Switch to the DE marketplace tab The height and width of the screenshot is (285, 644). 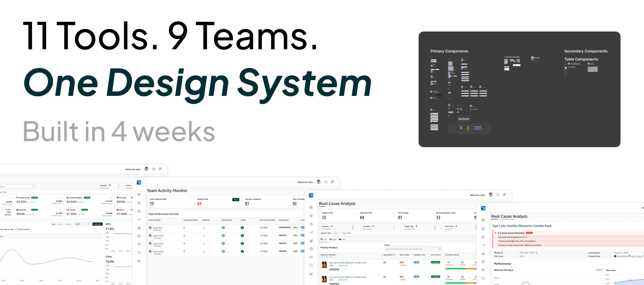click(342, 239)
